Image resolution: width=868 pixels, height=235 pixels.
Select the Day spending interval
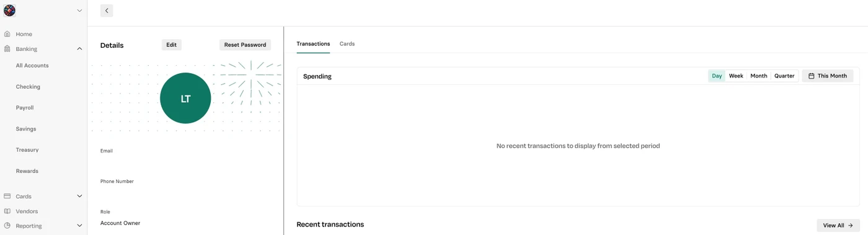click(x=717, y=76)
